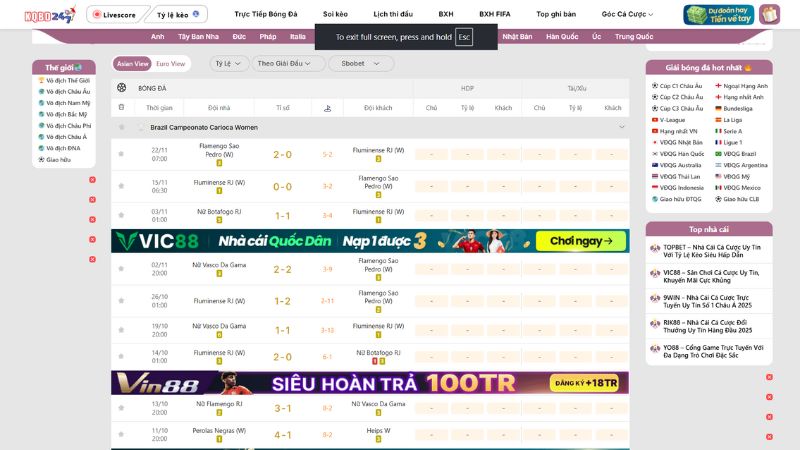Open Lịch thi đấu in top navigation
This screenshot has width=800, height=450.
click(392, 15)
